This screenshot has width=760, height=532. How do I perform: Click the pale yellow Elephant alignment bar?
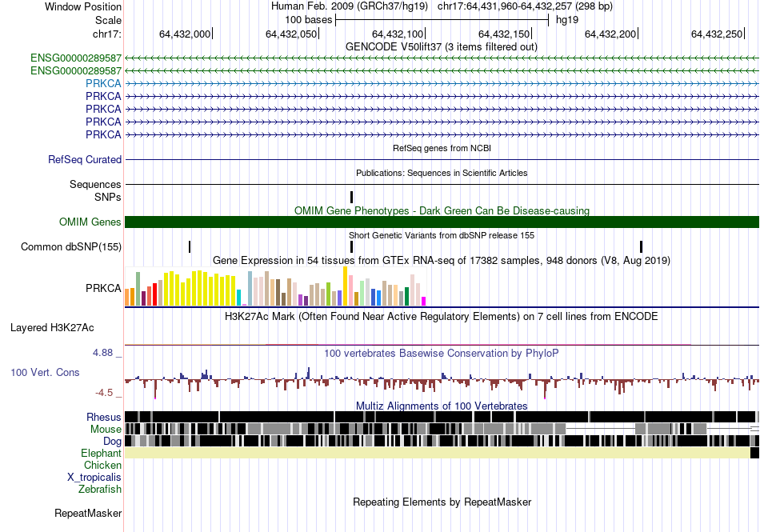coord(437,453)
